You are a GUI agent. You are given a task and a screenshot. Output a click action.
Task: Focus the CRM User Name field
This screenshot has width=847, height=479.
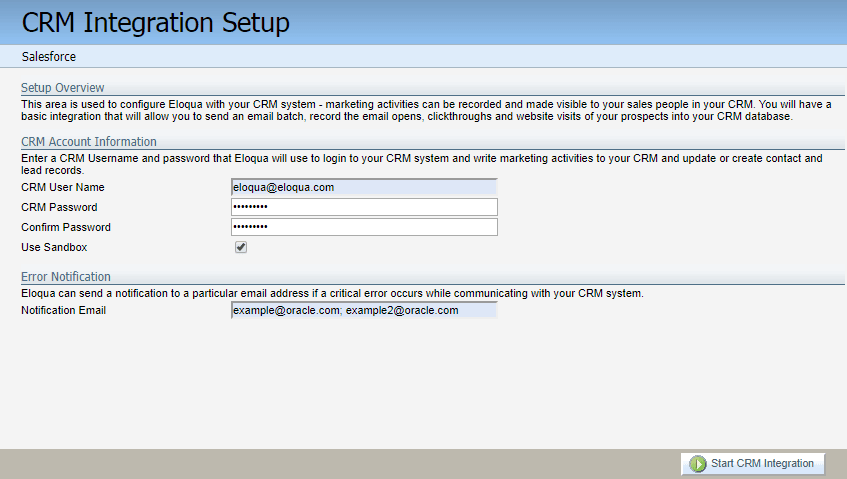click(364, 187)
